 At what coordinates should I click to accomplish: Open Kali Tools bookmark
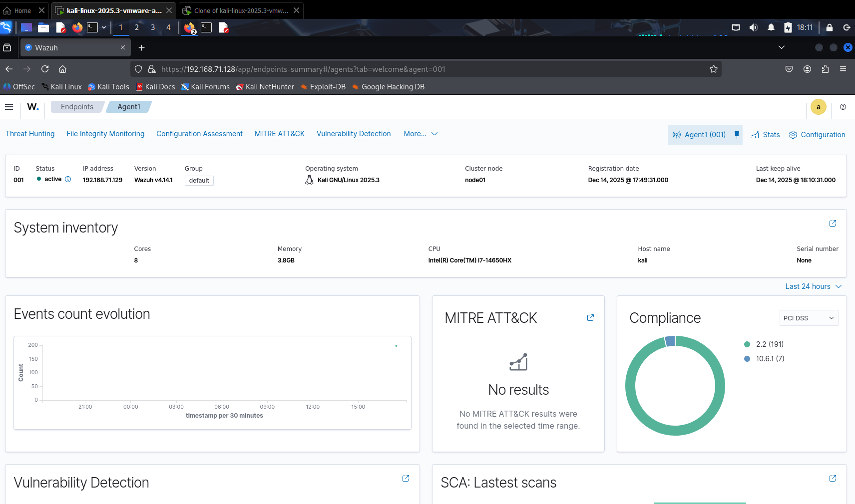pos(108,87)
